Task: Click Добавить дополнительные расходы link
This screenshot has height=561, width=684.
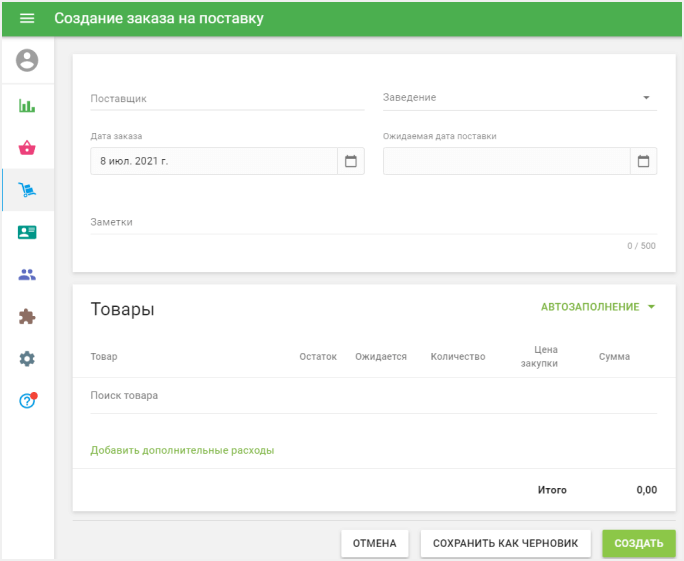Action: point(182,450)
